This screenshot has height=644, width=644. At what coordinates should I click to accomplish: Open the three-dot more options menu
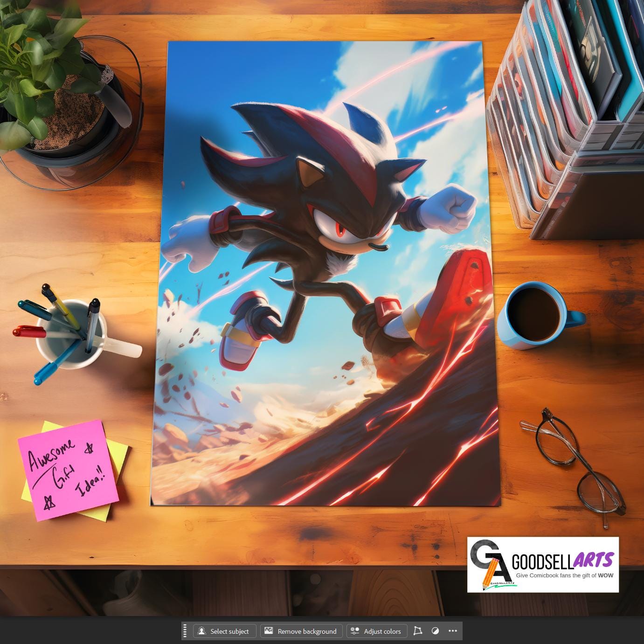452,631
